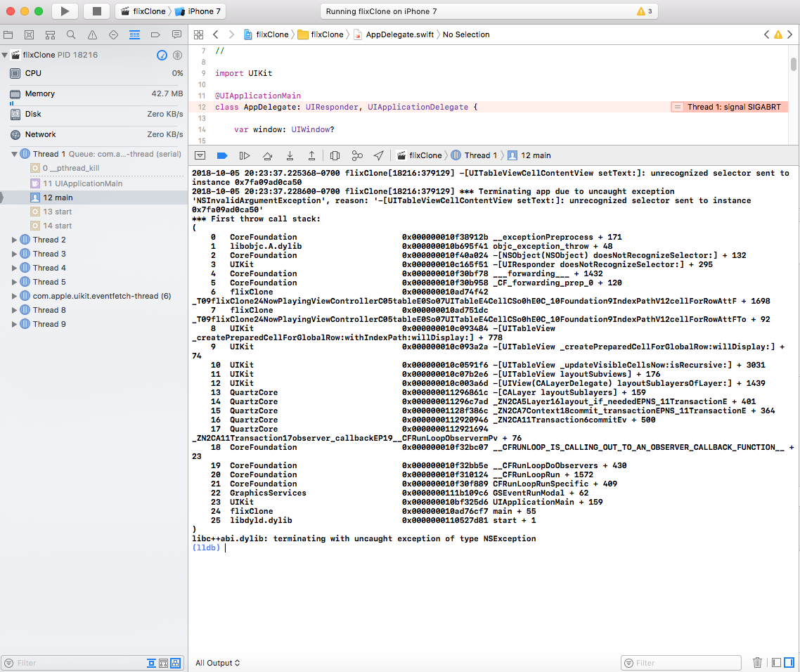Open the Test navigator diamond icon
800x672 pixels.
(113, 34)
